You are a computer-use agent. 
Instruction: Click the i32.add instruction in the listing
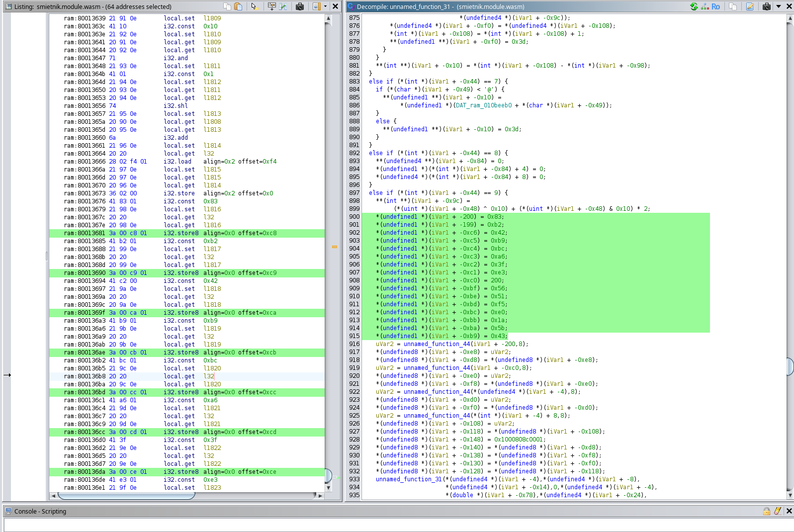(x=176, y=138)
